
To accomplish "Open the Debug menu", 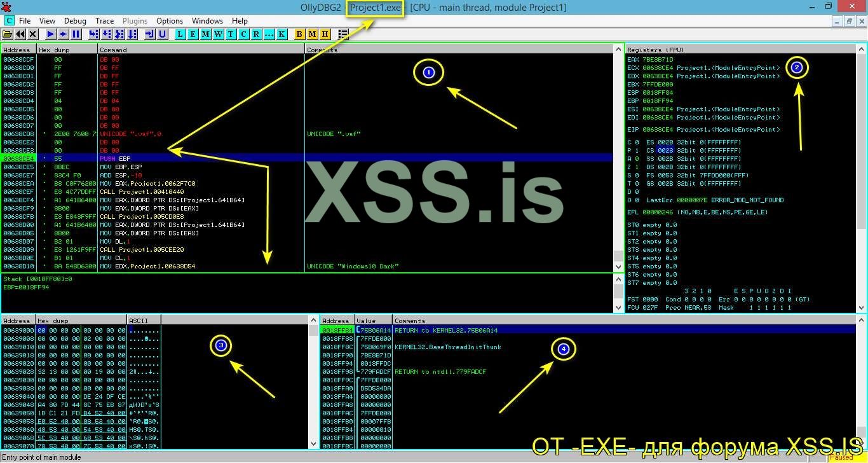I will 75,21.
